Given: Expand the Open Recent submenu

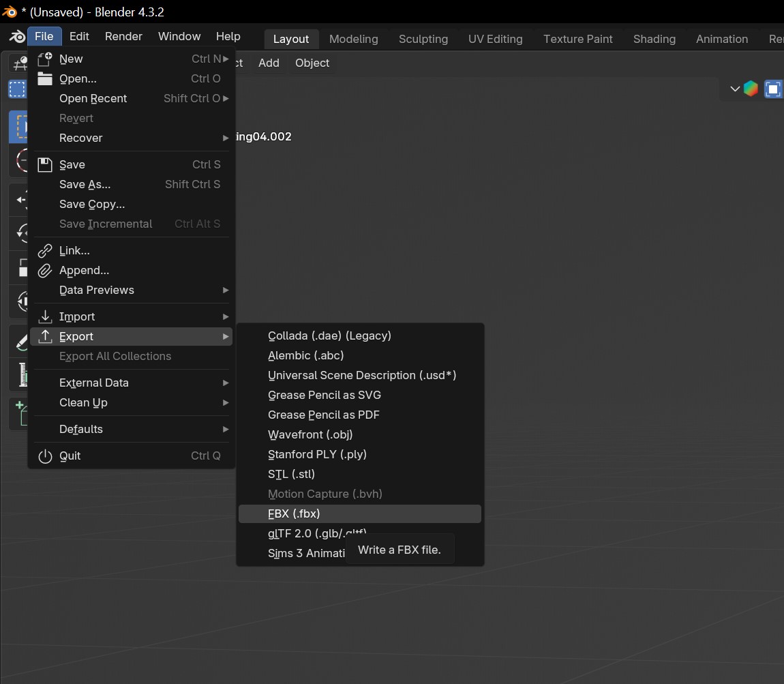Looking at the screenshot, I should [x=131, y=98].
